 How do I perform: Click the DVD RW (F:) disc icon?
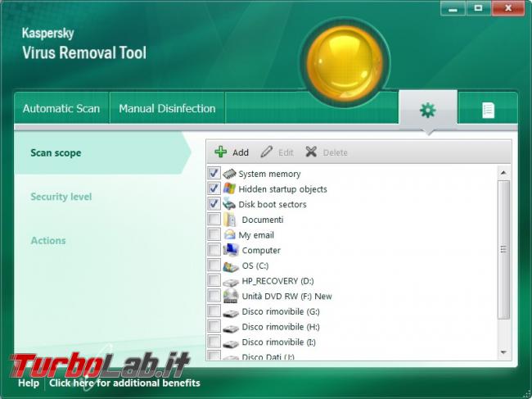coord(231,296)
